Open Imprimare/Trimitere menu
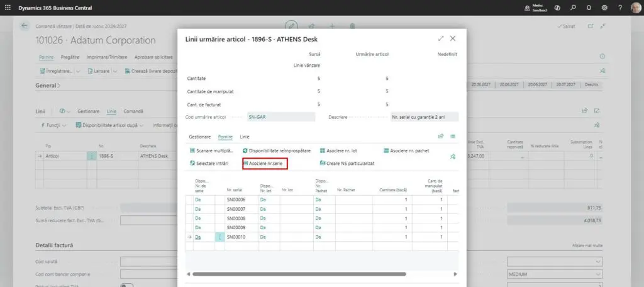Viewport: 644px width, 287px height. [x=107, y=57]
